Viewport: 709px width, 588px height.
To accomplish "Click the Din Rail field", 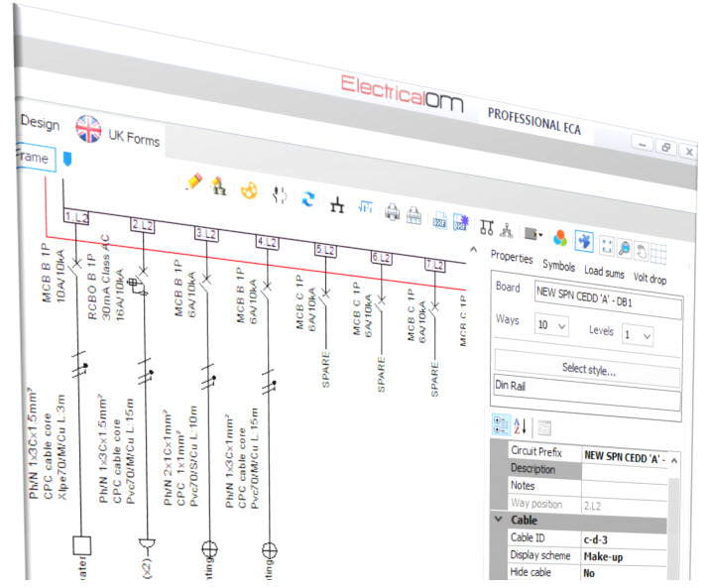I will pyautogui.click(x=587, y=392).
